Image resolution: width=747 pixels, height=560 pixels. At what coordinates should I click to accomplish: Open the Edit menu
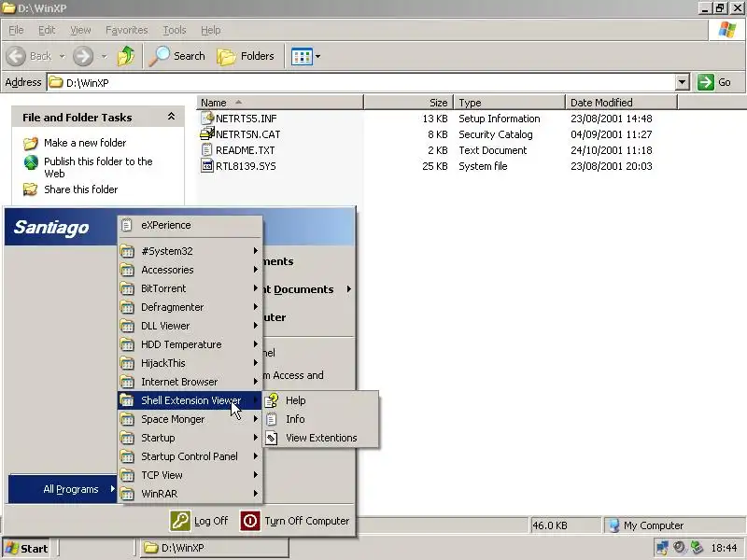47,30
